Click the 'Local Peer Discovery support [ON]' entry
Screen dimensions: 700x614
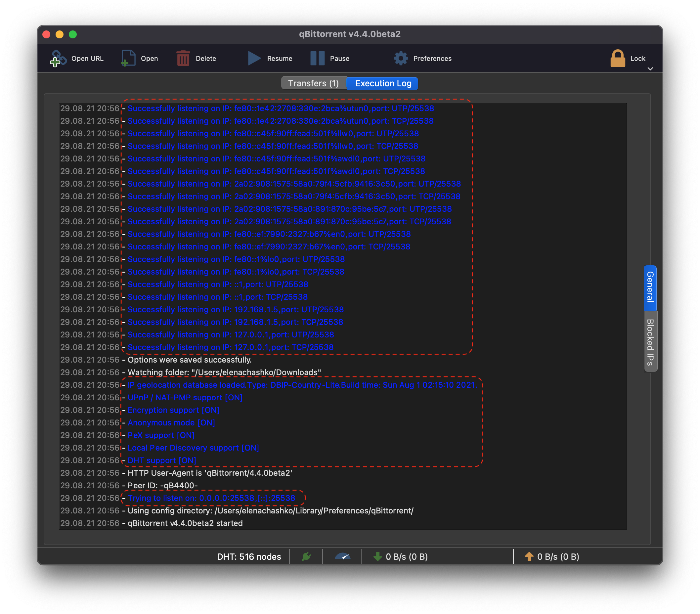pyautogui.click(x=193, y=448)
